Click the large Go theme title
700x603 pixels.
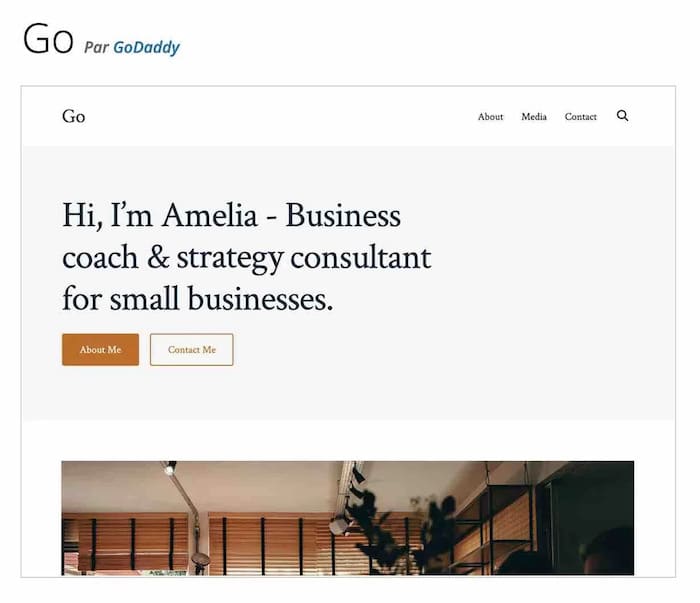[x=48, y=39]
